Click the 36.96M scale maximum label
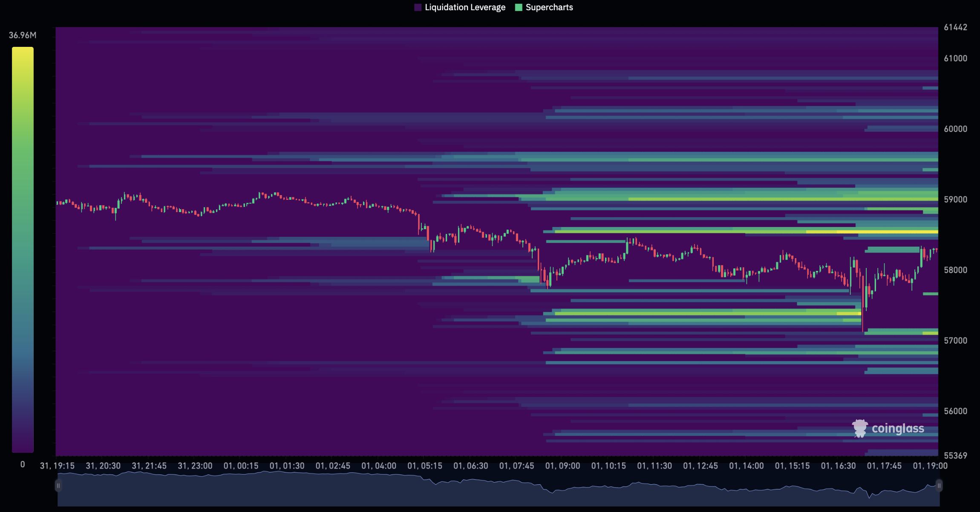This screenshot has height=512, width=980. (23, 35)
